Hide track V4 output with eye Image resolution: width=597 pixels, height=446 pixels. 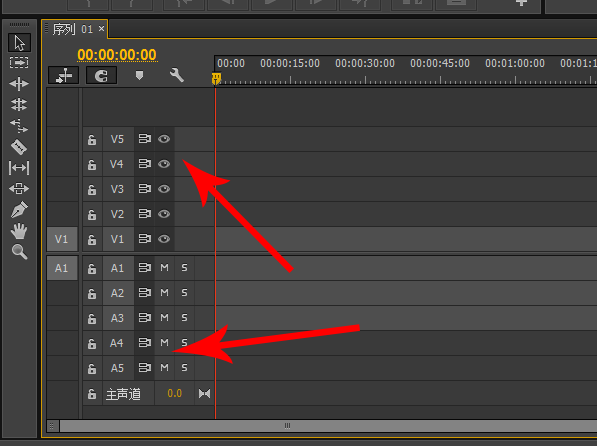[164, 164]
